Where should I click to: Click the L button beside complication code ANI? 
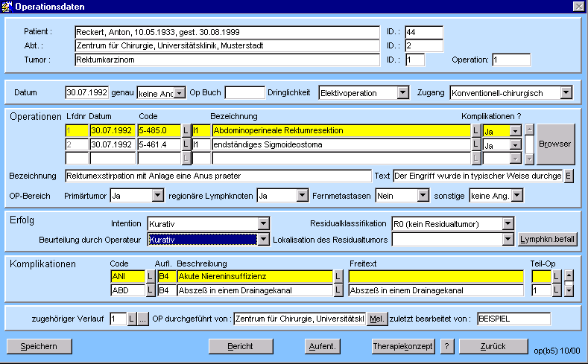tap(151, 276)
